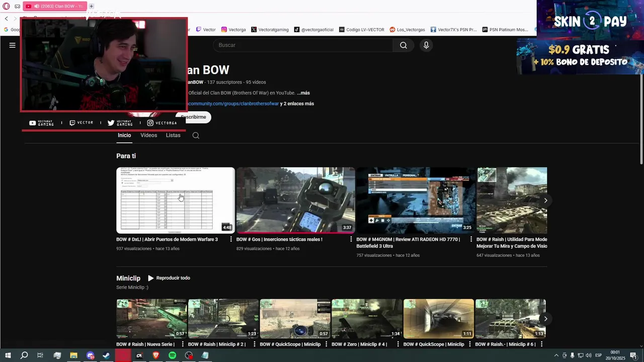This screenshot has width=644, height=362.
Task: Click the microphone icon in system tray
Action: tap(572, 355)
